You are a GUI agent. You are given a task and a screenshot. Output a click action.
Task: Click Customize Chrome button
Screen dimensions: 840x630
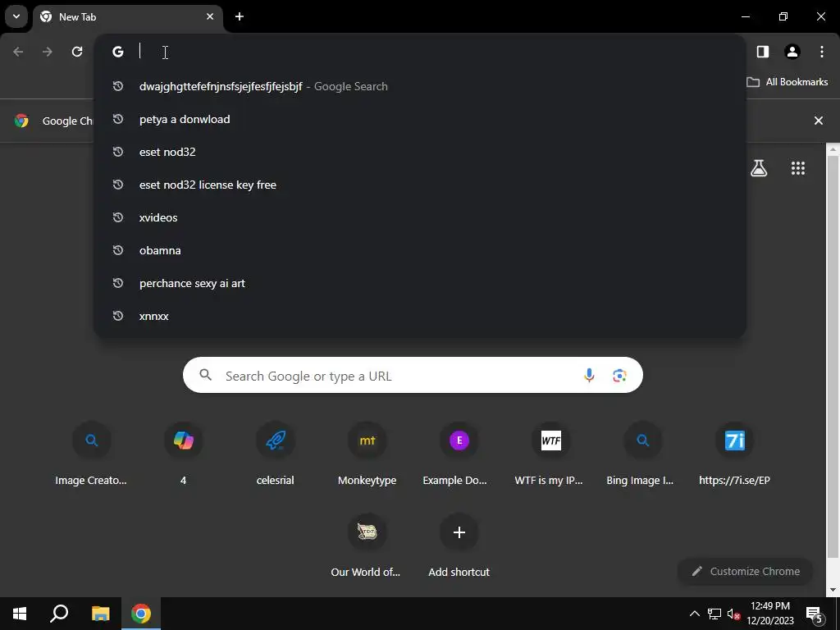click(745, 572)
